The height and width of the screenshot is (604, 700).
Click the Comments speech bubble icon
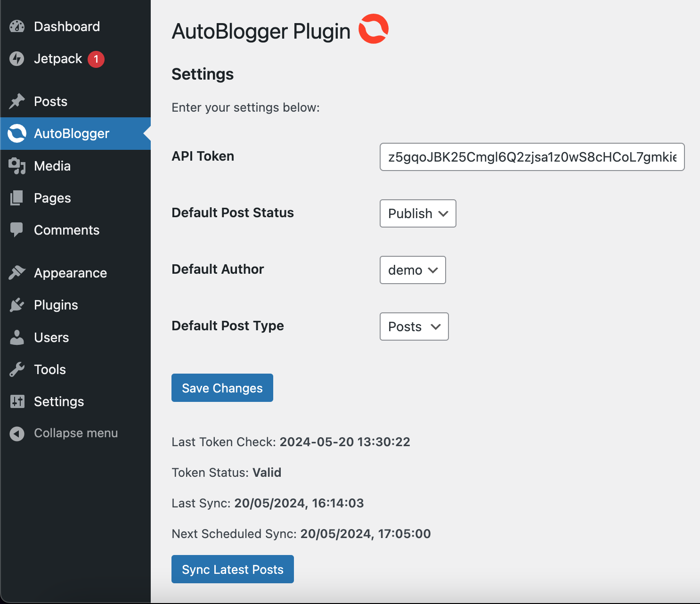click(x=17, y=230)
